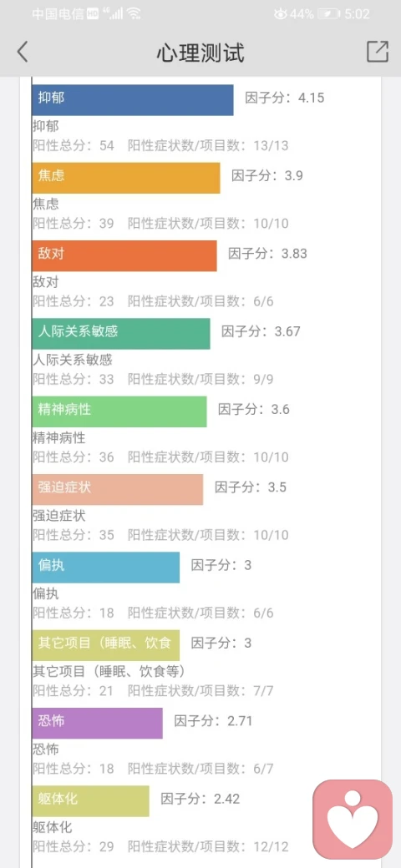This screenshot has width=401, height=868.
Task: Select the light blue 偏执 bar
Action: click(106, 567)
